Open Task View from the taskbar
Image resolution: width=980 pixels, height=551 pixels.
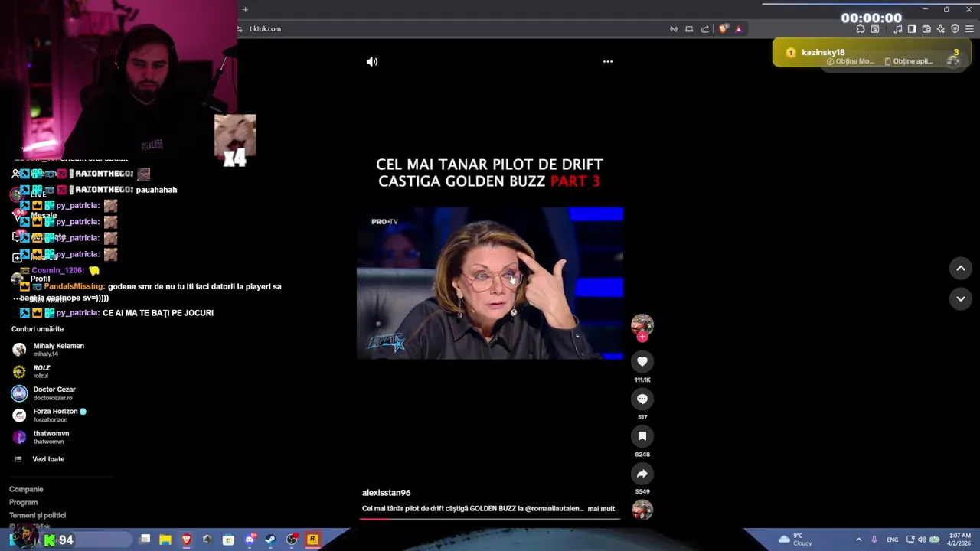click(145, 540)
